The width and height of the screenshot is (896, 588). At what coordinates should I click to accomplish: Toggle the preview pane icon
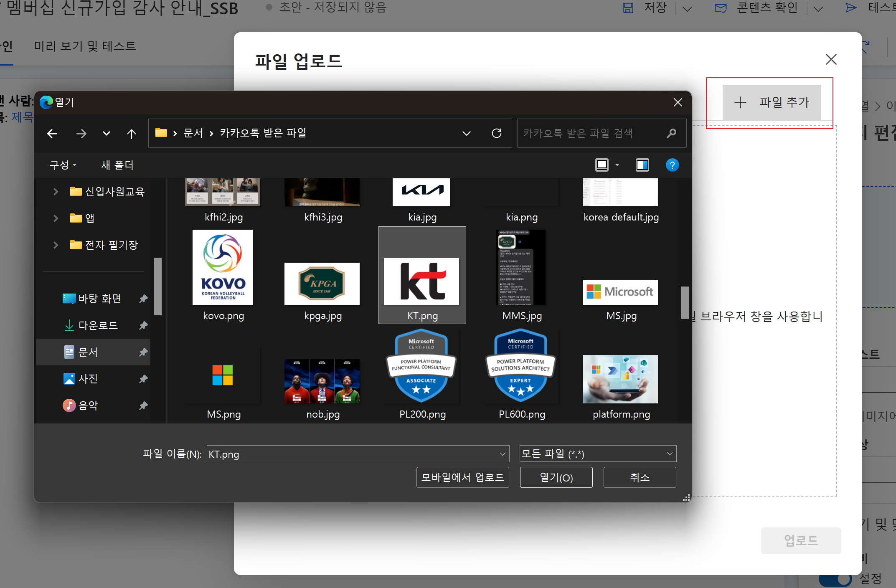click(x=642, y=165)
